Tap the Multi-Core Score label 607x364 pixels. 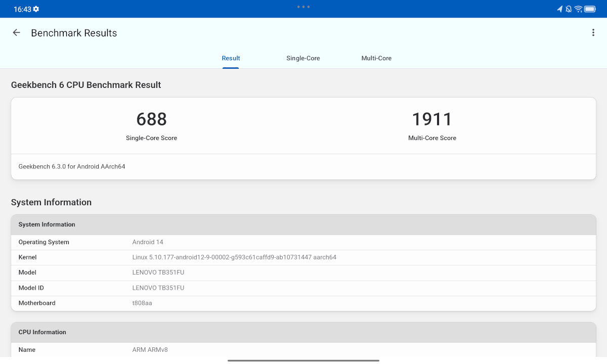click(x=432, y=138)
